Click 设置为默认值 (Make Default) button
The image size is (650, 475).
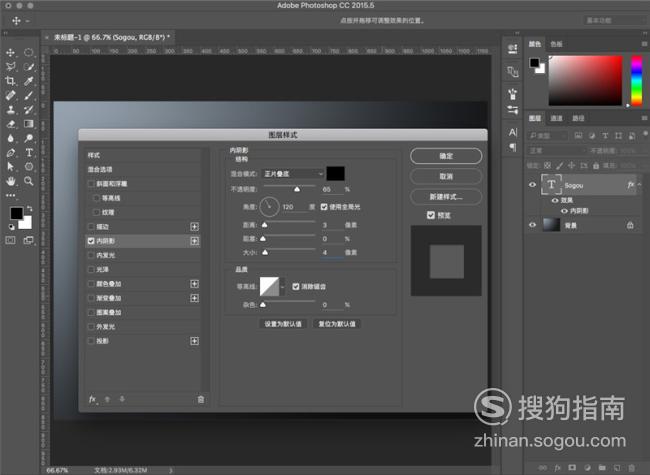pos(283,324)
